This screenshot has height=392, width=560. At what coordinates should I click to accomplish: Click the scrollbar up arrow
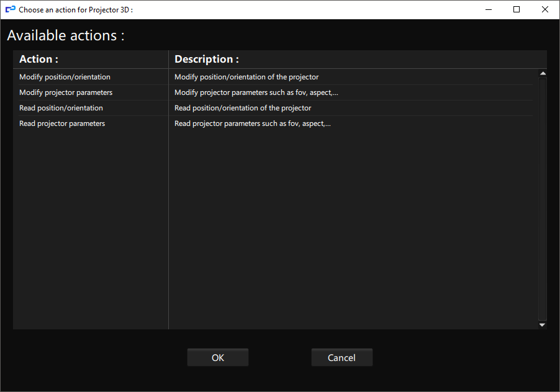coord(542,74)
